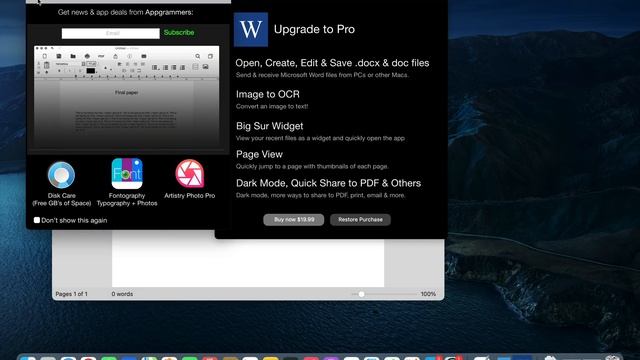Click the blank white document page
This screenshot has height=360, width=640.
click(x=248, y=262)
